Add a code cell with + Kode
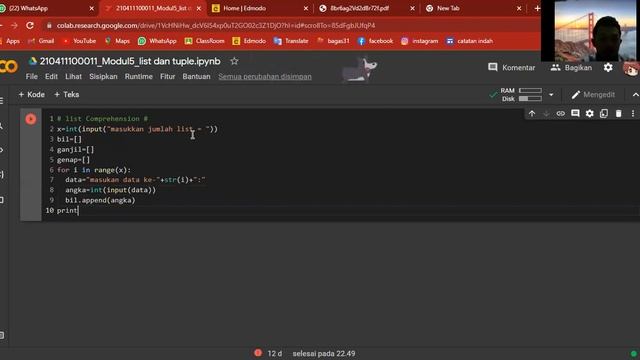The height and width of the screenshot is (360, 640). tap(31, 95)
